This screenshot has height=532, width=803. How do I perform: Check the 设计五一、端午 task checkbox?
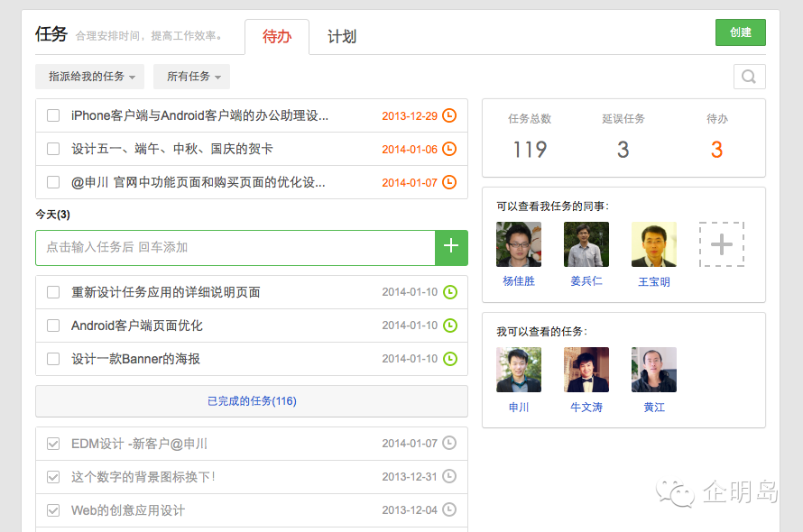(53, 149)
